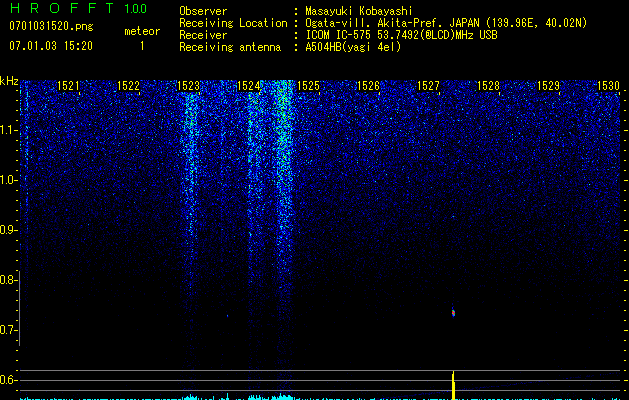Click receiver ICOM IC-575 frequency text
This screenshot has height=400, width=629.
point(402,35)
